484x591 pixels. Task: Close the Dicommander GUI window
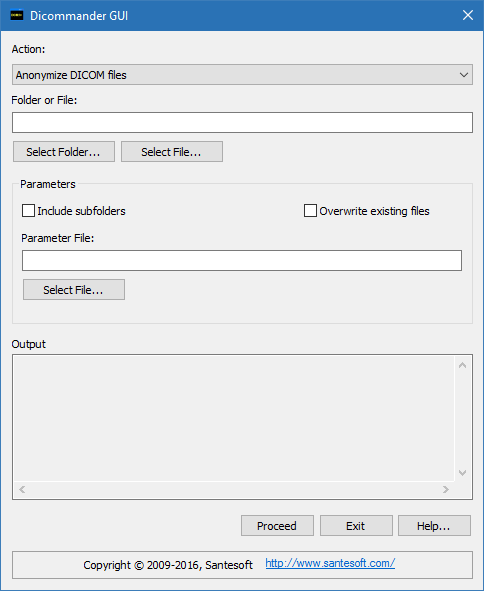click(468, 15)
